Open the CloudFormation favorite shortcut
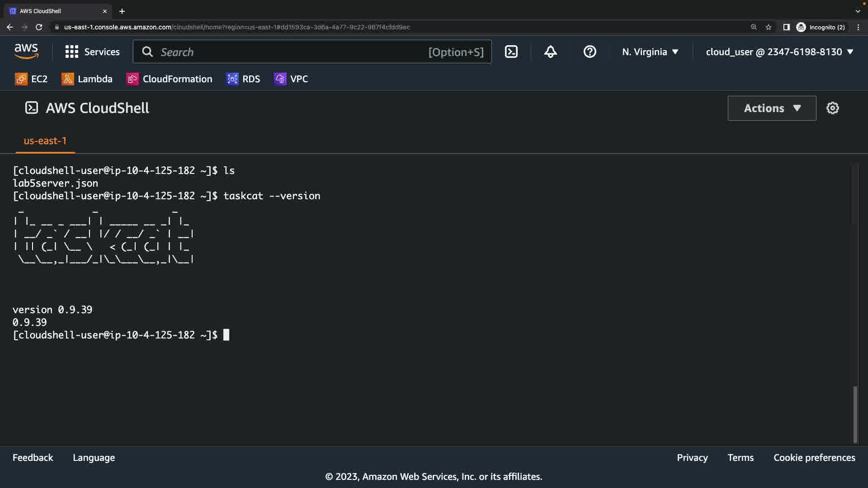Image resolution: width=868 pixels, height=488 pixels. (169, 79)
